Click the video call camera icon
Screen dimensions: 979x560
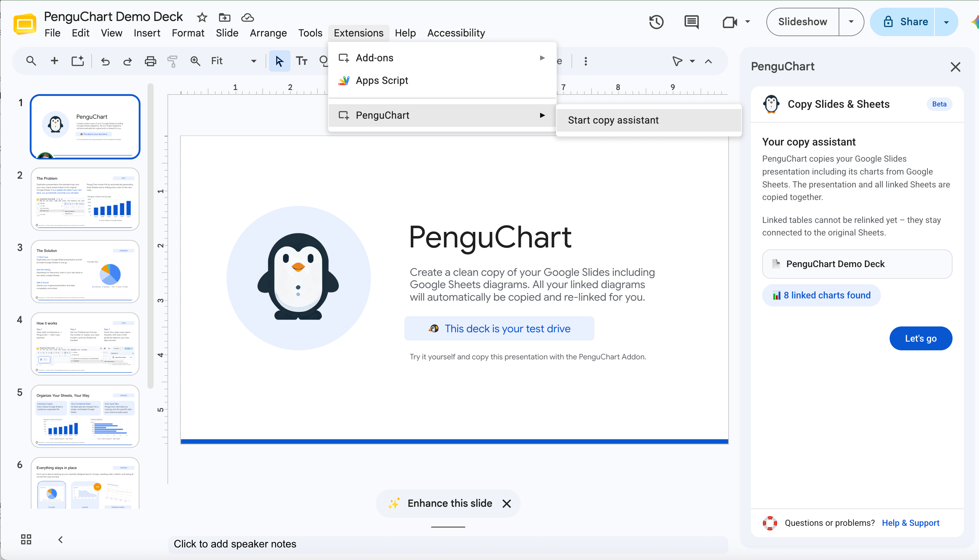coord(730,22)
